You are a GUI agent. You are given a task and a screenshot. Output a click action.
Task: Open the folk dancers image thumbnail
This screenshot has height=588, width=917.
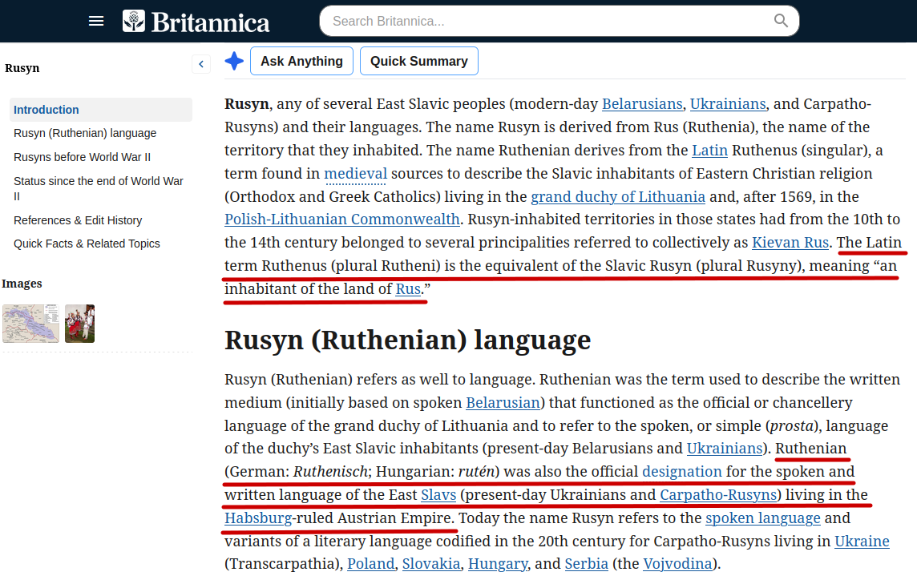click(x=79, y=323)
